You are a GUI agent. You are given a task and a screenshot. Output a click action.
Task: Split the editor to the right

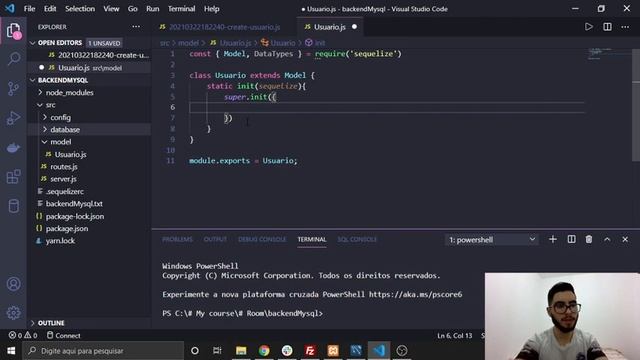tap(607, 27)
